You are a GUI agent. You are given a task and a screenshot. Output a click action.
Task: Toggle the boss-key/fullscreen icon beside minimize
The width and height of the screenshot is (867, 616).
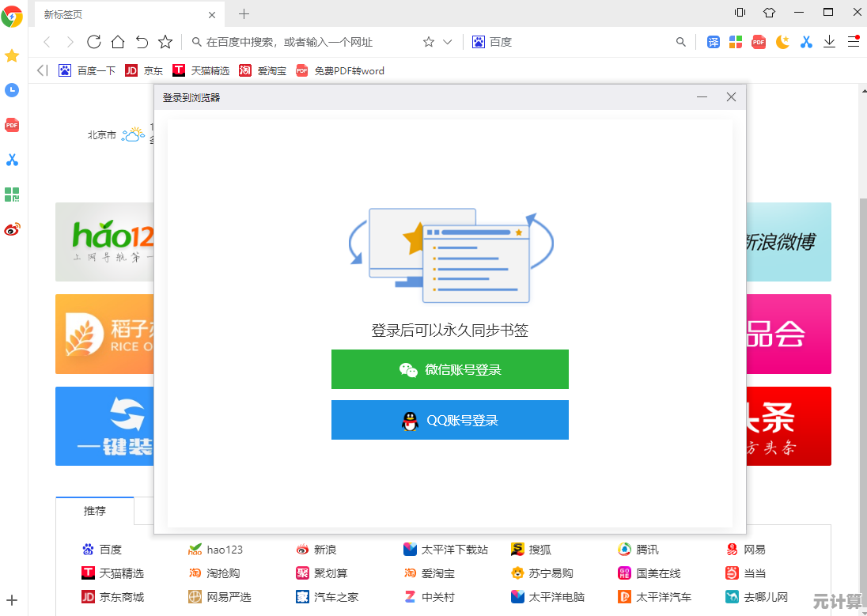click(x=768, y=13)
